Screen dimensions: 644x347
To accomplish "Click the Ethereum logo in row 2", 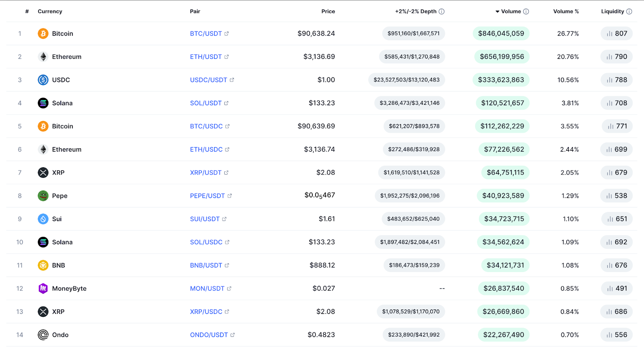I will click(x=43, y=57).
